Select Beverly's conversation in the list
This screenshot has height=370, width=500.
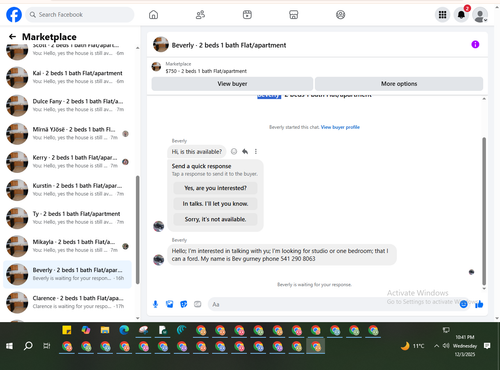68,274
